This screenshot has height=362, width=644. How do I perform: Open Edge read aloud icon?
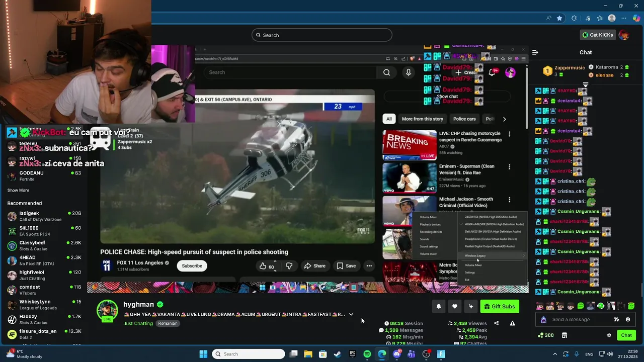pos(548,18)
